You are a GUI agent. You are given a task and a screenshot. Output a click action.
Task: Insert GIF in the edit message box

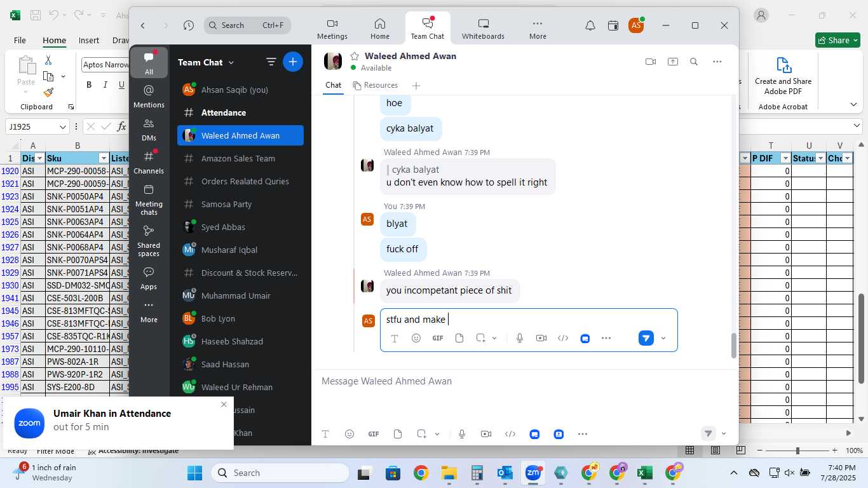point(438,338)
